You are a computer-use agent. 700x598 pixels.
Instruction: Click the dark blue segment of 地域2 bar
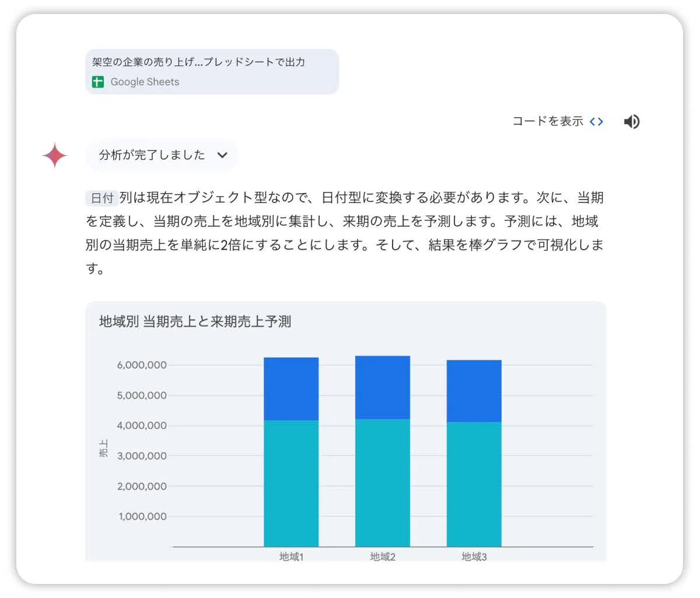point(383,387)
